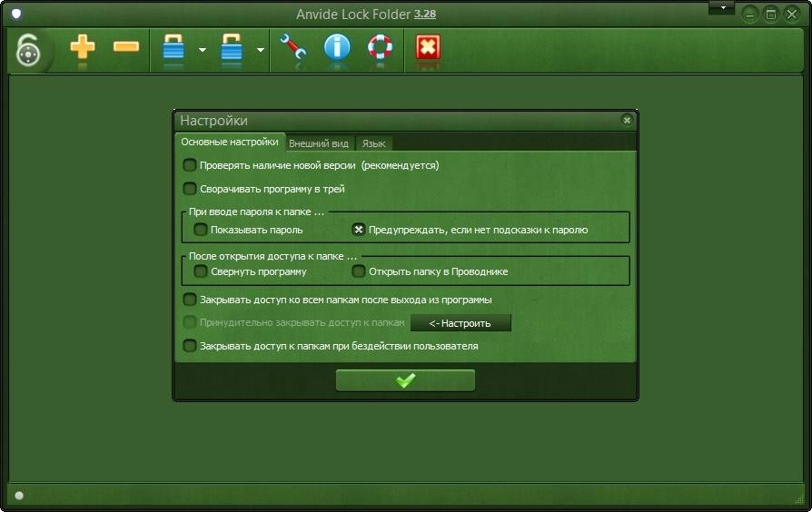This screenshot has width=812, height=512.
Task: Click the yellow plus add folder icon
Action: tap(83, 47)
